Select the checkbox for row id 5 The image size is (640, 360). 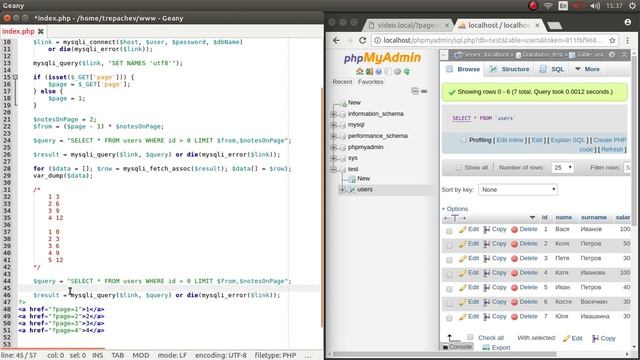click(449, 289)
